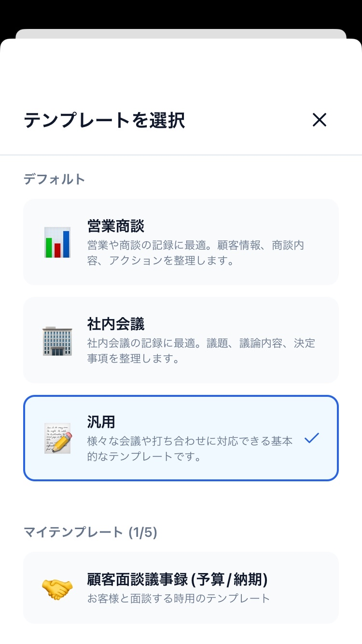The image size is (362, 644).
Task: Tap the memo pencil icon for 汎用
Action: tap(57, 438)
